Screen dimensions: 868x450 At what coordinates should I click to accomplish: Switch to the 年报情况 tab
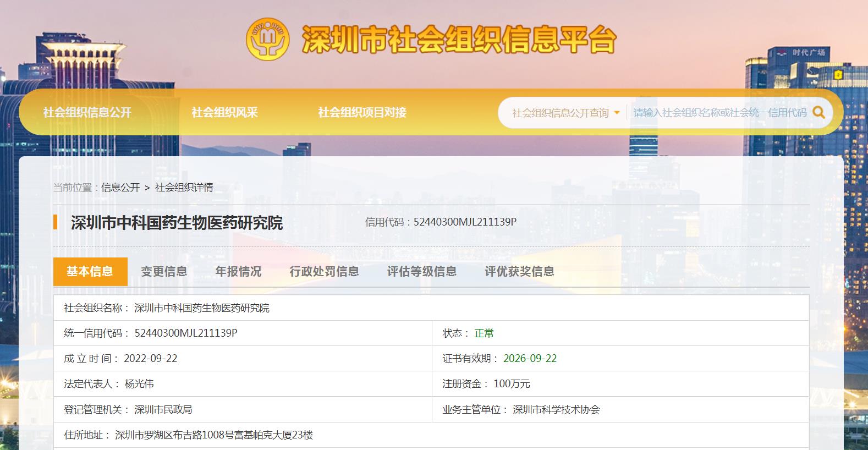(x=238, y=271)
